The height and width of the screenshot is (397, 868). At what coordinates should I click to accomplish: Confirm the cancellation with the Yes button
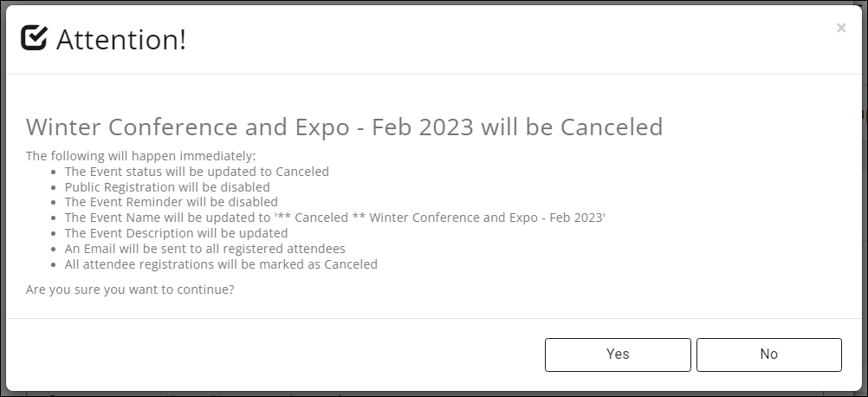pyautogui.click(x=618, y=354)
